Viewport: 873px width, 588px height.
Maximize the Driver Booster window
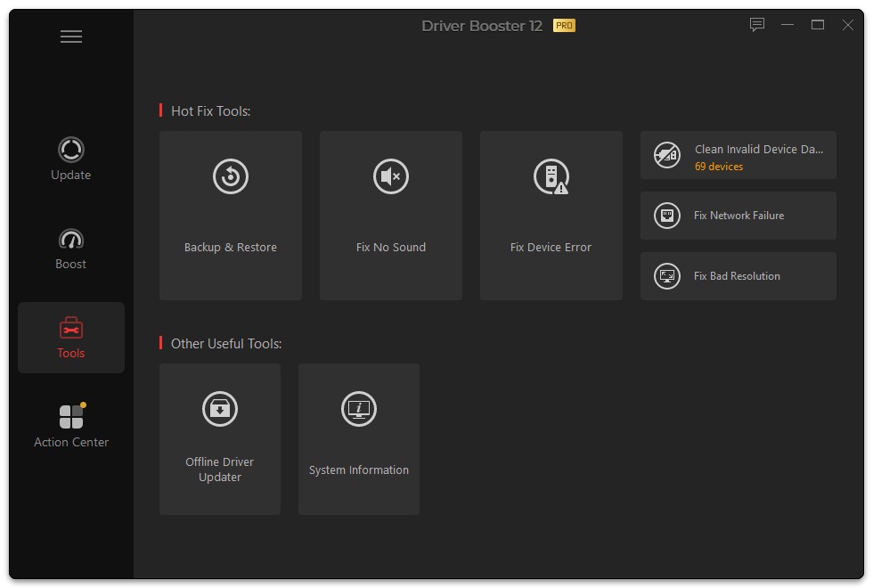coord(818,25)
